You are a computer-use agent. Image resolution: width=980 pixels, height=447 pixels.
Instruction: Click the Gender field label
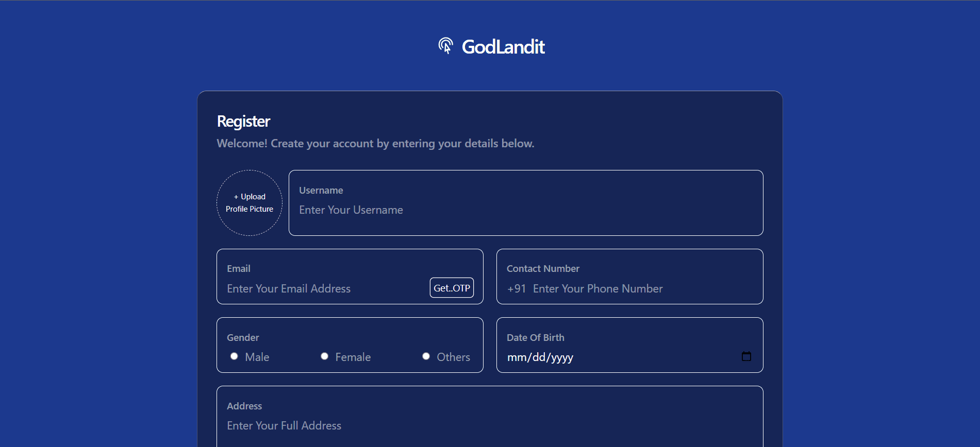(x=243, y=338)
